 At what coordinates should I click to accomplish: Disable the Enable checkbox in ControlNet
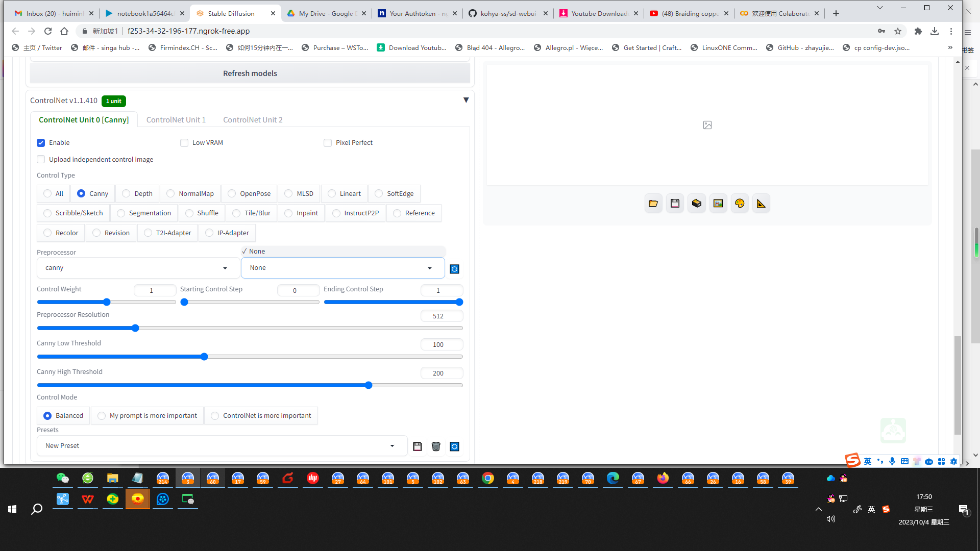(x=41, y=143)
